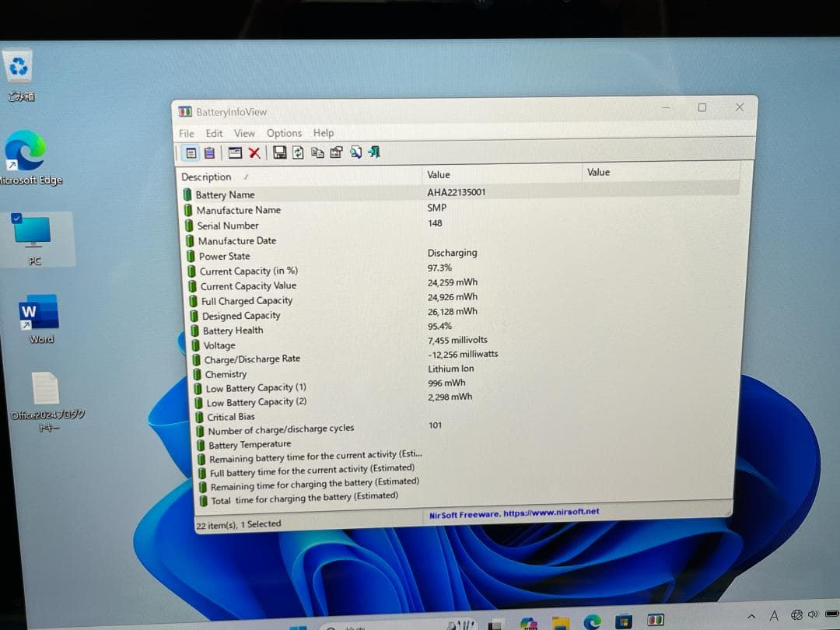Select the Power State row

click(462, 254)
